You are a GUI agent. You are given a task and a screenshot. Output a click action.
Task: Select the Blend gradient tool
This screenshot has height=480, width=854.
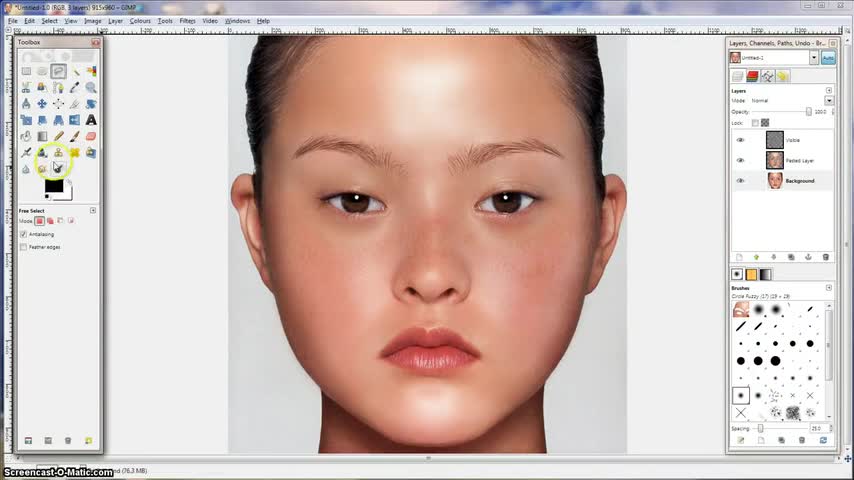pyautogui.click(x=42, y=136)
